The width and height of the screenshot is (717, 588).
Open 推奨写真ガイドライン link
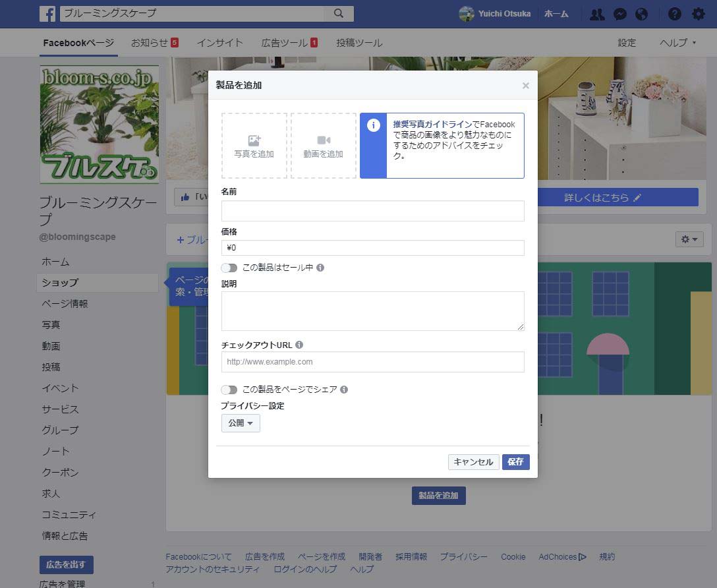point(432,125)
